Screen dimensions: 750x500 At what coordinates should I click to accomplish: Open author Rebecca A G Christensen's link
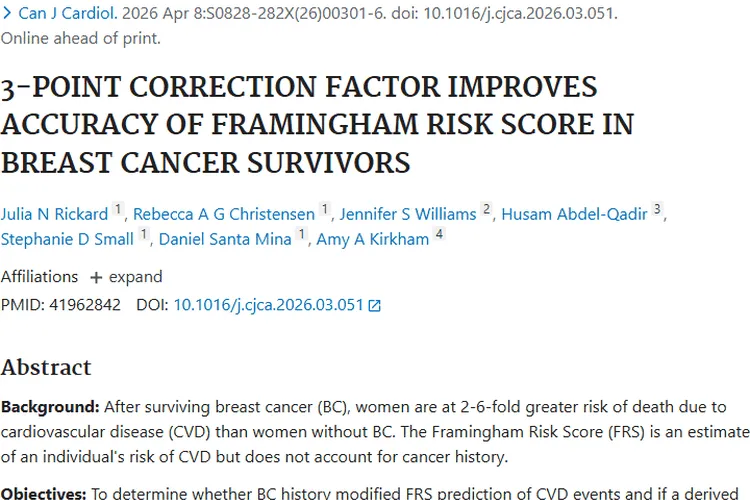223,214
